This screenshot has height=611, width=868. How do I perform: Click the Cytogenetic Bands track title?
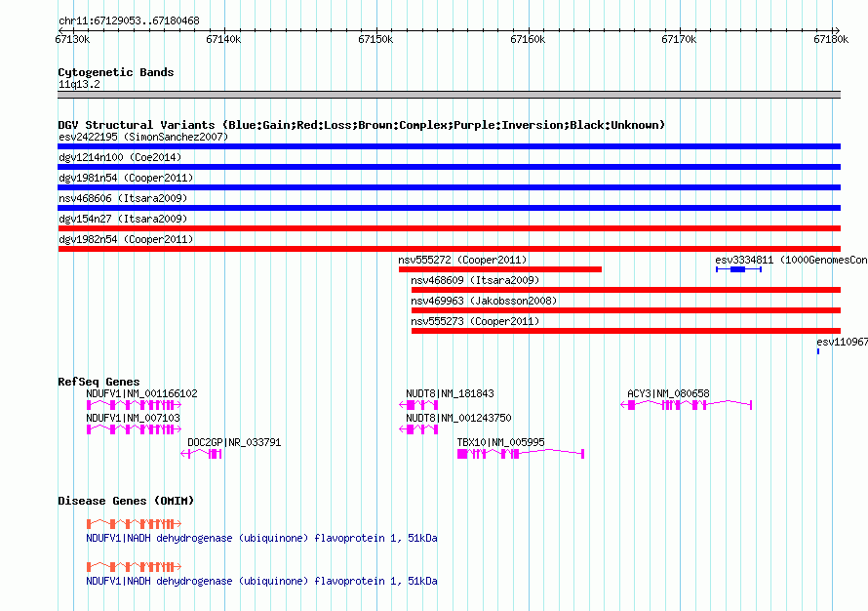click(116, 72)
